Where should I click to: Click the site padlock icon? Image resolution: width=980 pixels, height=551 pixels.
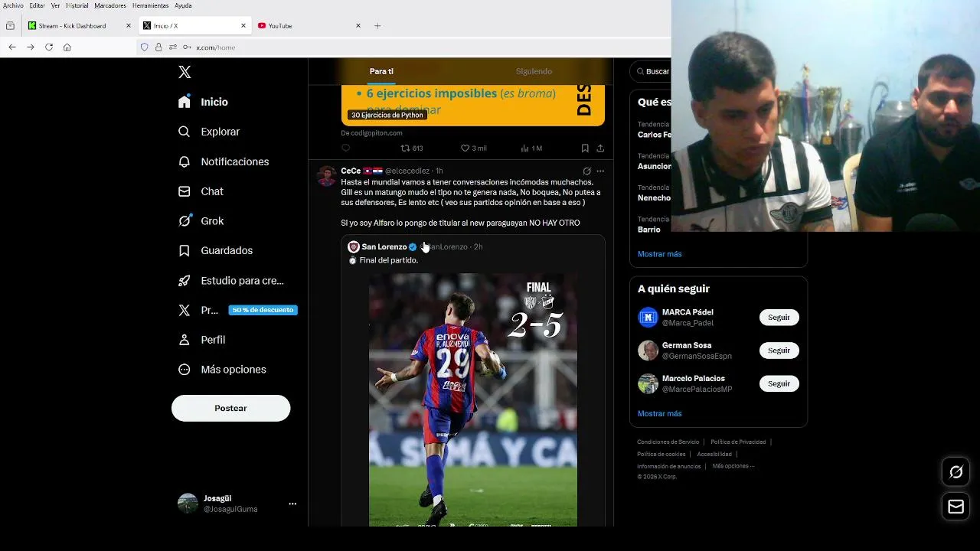[158, 47]
